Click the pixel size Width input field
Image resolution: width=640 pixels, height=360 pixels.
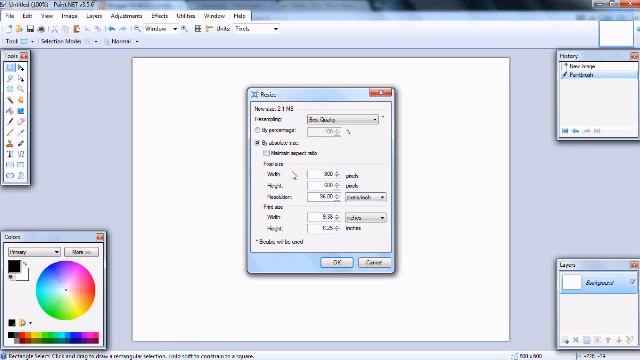(324, 174)
